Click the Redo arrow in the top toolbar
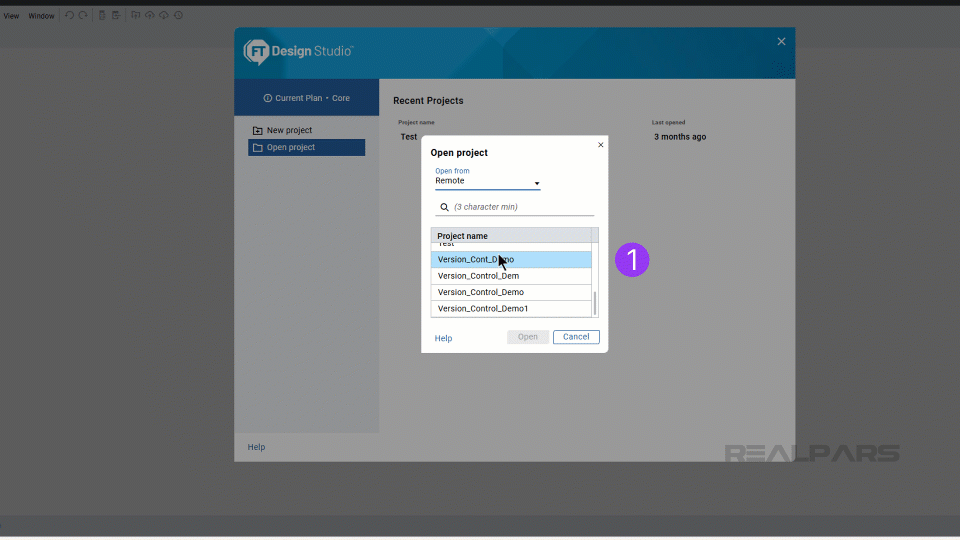Viewport: 960px width, 540px height. point(83,15)
